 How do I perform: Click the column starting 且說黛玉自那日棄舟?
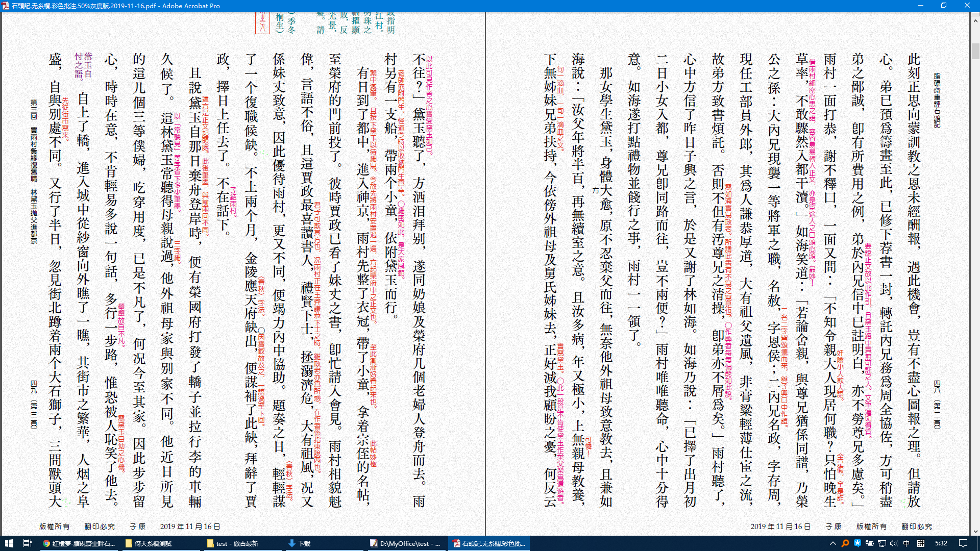click(x=195, y=287)
